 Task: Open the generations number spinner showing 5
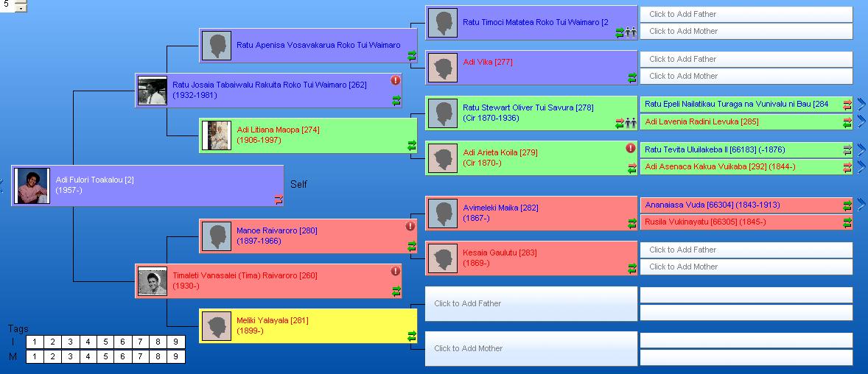coord(20,7)
